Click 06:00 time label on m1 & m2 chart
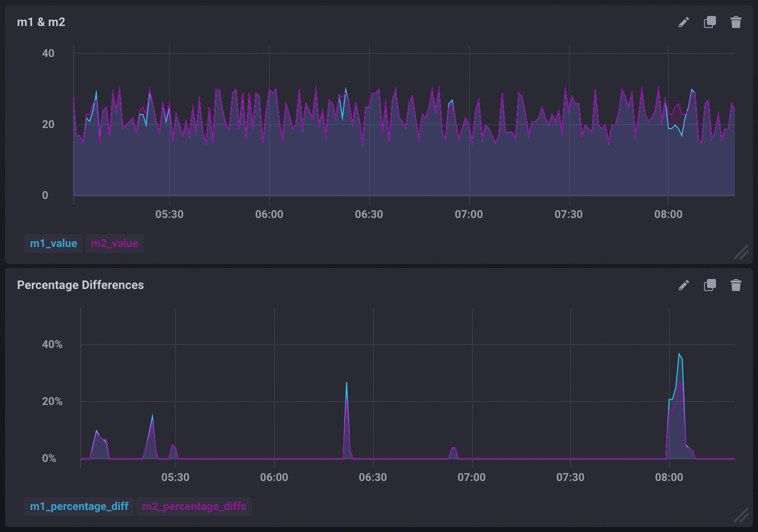758x532 pixels. tap(269, 214)
